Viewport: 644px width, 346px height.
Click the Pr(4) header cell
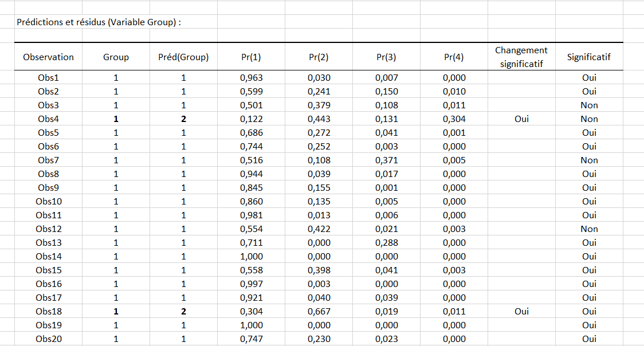[454, 57]
